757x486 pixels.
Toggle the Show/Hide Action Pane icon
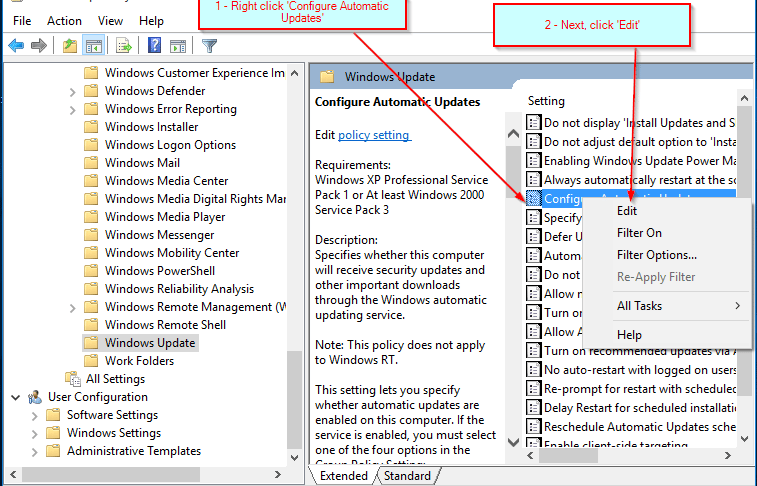tap(178, 46)
